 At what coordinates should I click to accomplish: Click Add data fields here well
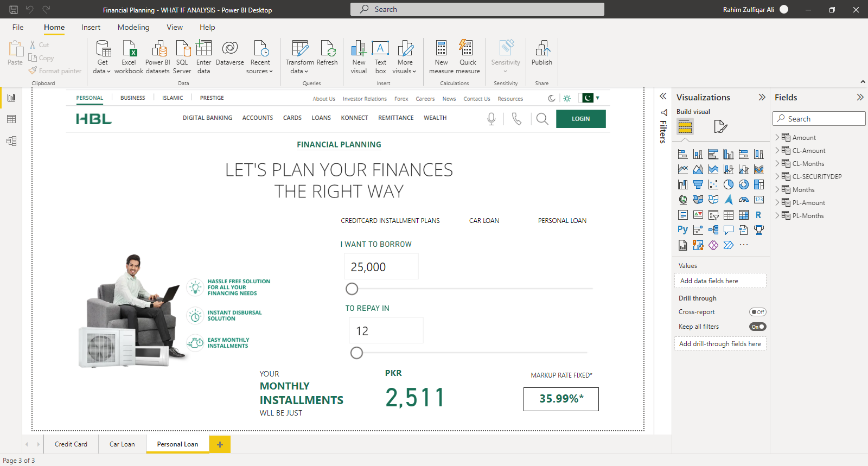(x=720, y=281)
